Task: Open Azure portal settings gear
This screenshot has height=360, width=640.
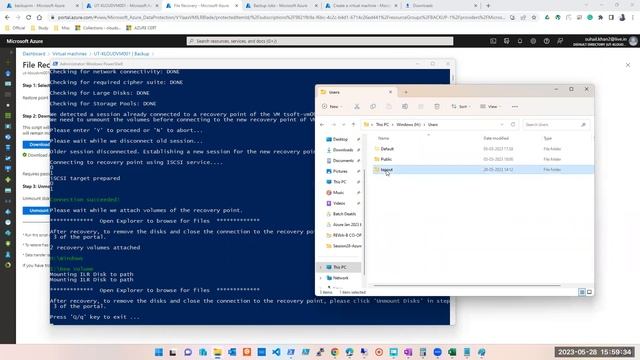Action: (x=533, y=41)
